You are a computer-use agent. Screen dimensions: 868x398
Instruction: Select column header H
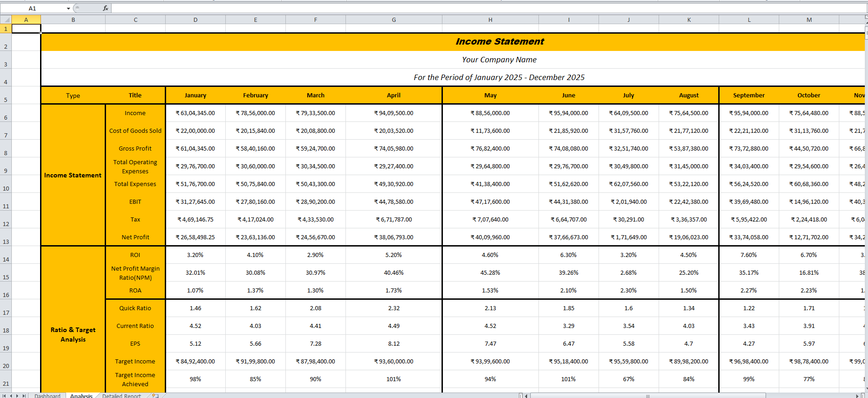click(490, 20)
